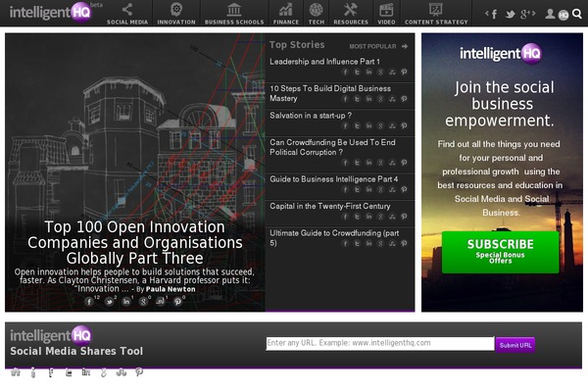Select LinkedIn icon below shares tool

tap(86, 372)
